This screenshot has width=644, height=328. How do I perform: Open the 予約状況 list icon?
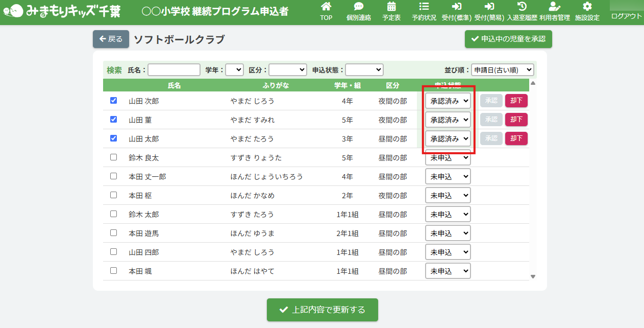[x=424, y=7]
